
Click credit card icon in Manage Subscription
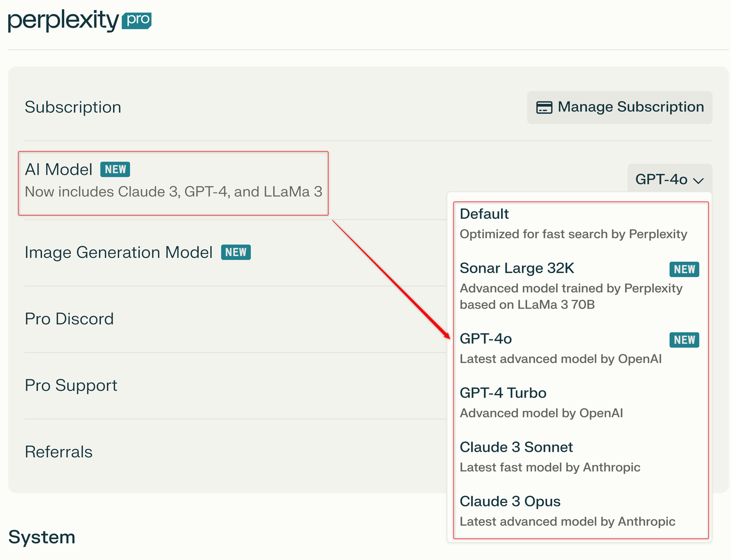pyautogui.click(x=544, y=108)
